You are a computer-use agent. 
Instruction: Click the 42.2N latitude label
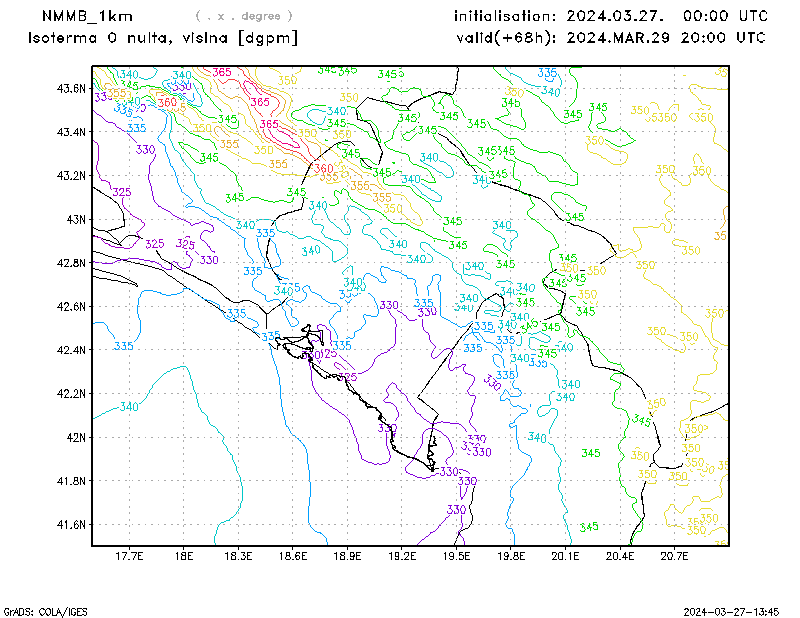[71, 394]
